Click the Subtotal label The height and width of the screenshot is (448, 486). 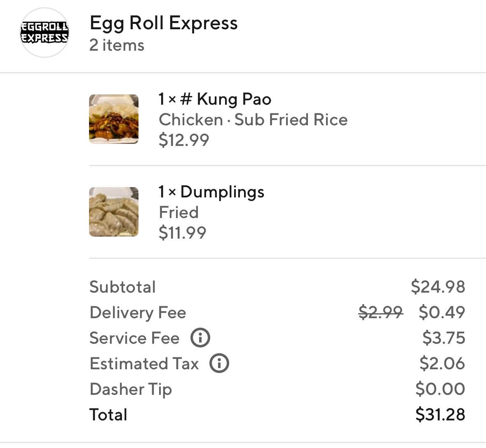122,287
